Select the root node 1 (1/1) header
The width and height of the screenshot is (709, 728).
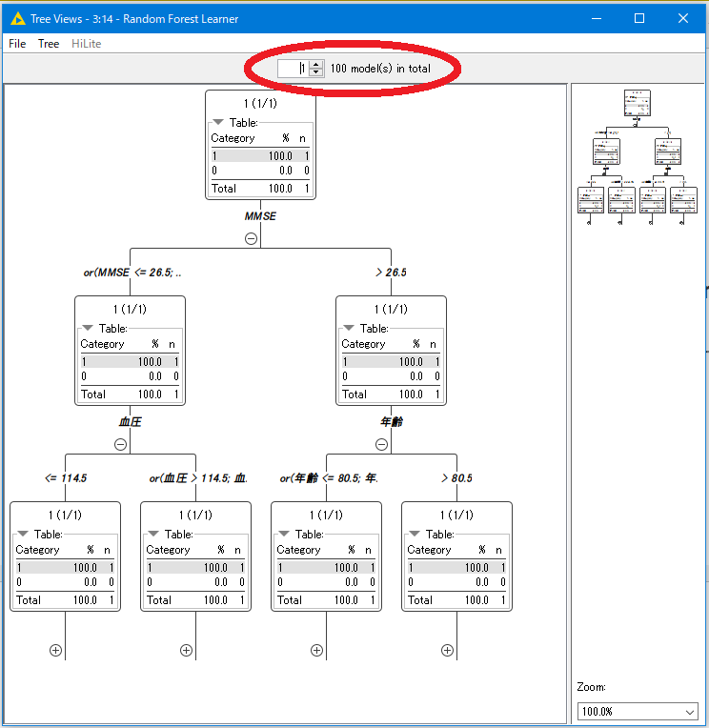[x=260, y=103]
